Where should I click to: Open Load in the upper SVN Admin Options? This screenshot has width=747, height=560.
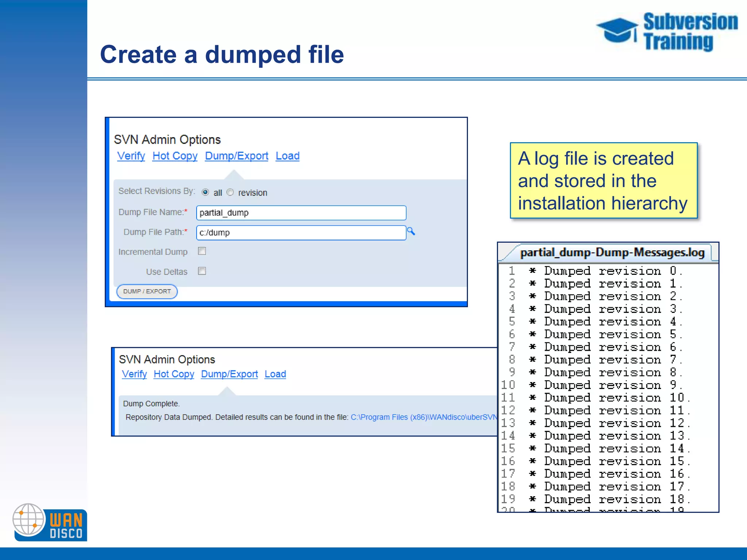pos(288,156)
